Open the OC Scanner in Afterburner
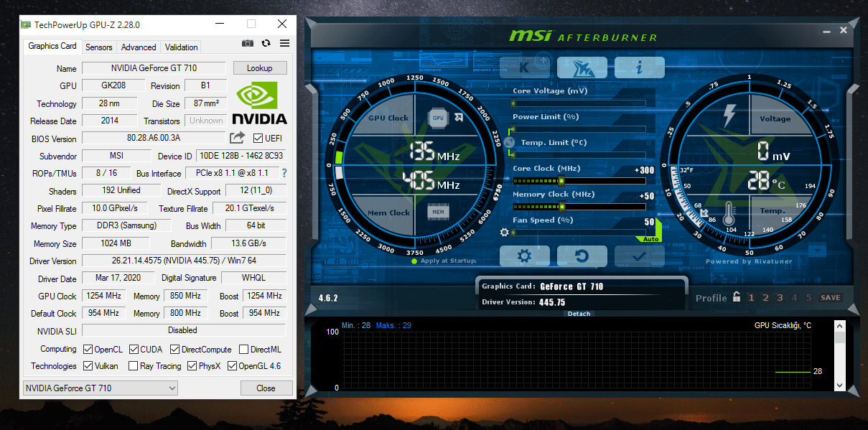The height and width of the screenshot is (430, 868). (582, 67)
